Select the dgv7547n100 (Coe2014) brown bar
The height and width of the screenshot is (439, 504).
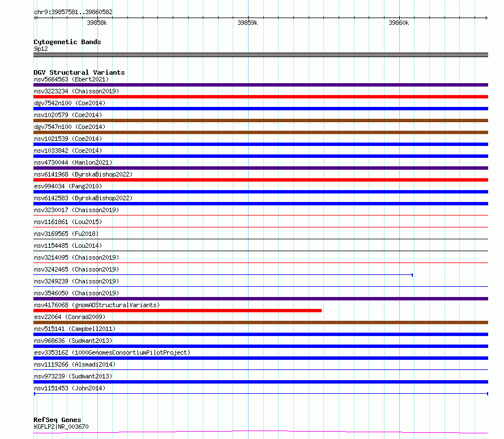[x=260, y=132]
